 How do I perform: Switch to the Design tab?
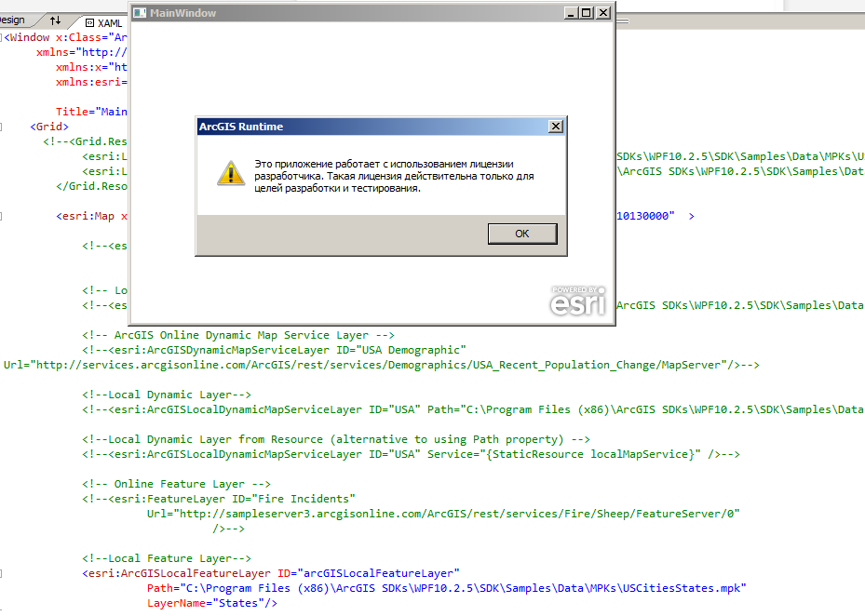(x=12, y=20)
